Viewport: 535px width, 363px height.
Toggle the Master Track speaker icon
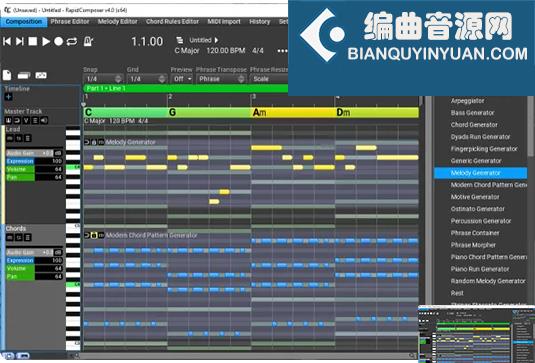[x=44, y=120]
